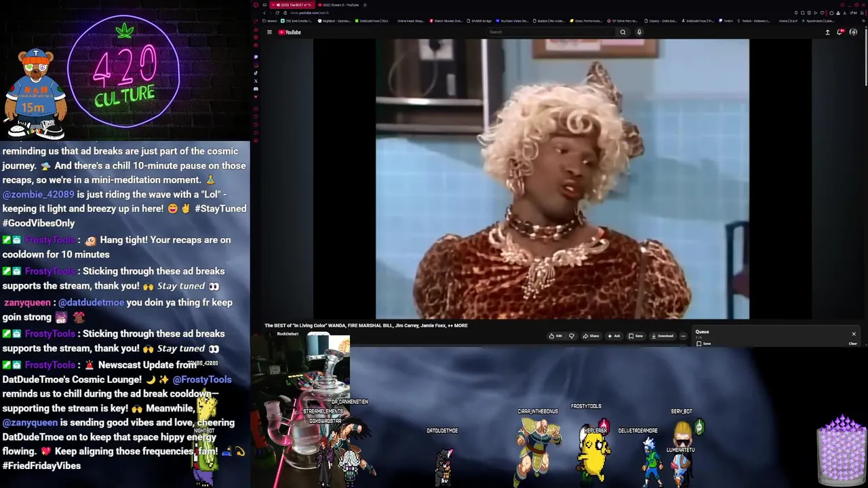Viewport: 868px width, 488px height.
Task: Open the End Credits bookmark
Action: tap(297, 21)
